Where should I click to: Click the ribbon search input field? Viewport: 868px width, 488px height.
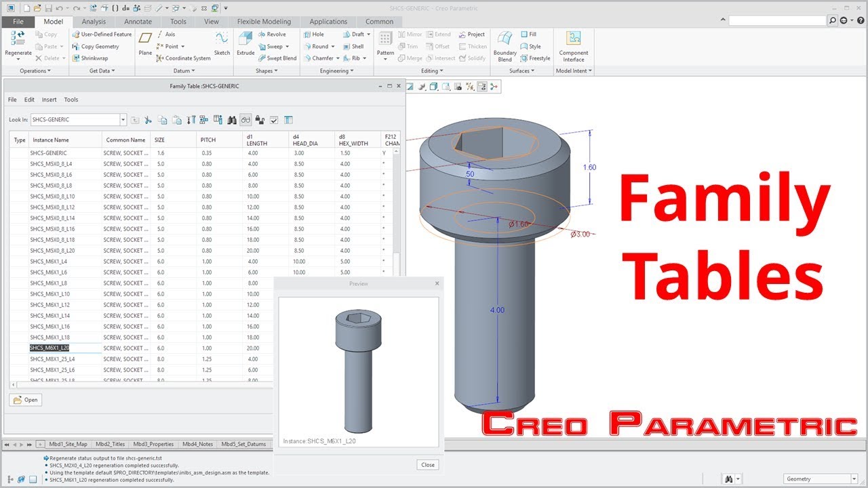click(x=778, y=21)
